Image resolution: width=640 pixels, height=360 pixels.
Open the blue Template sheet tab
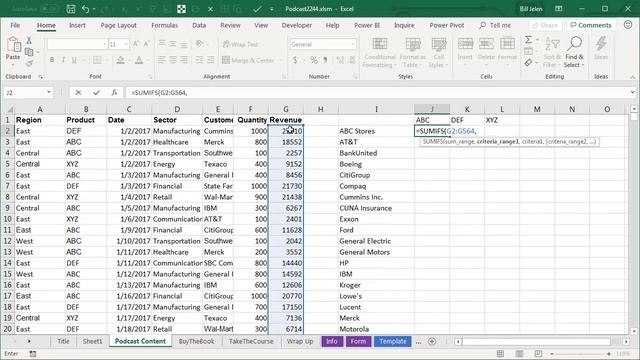393,341
